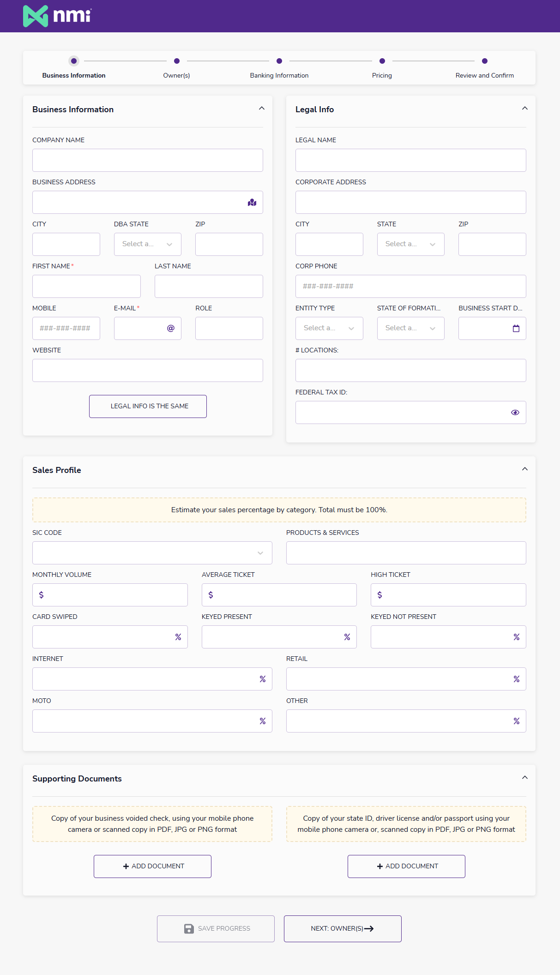560x975 pixels.
Task: Click percent icon in Keyed Not Present field
Action: coord(517,637)
